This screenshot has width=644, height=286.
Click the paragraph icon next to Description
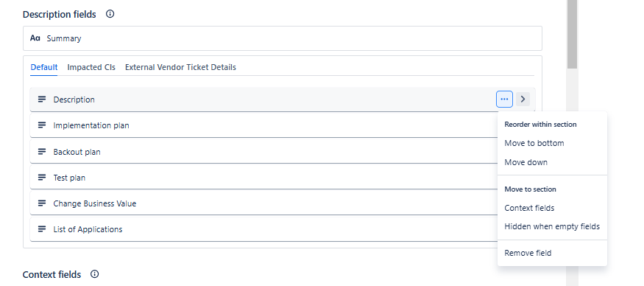(x=42, y=100)
